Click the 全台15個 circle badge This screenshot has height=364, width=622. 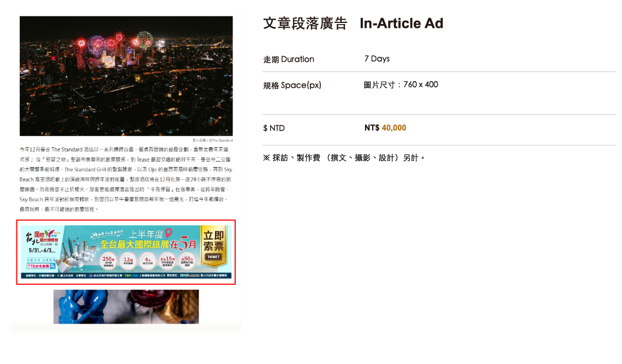(168, 262)
